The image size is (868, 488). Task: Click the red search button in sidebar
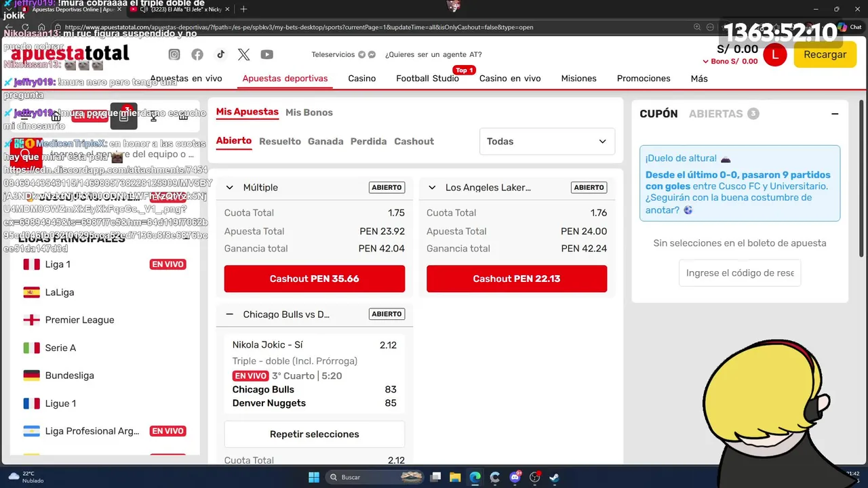27,153
